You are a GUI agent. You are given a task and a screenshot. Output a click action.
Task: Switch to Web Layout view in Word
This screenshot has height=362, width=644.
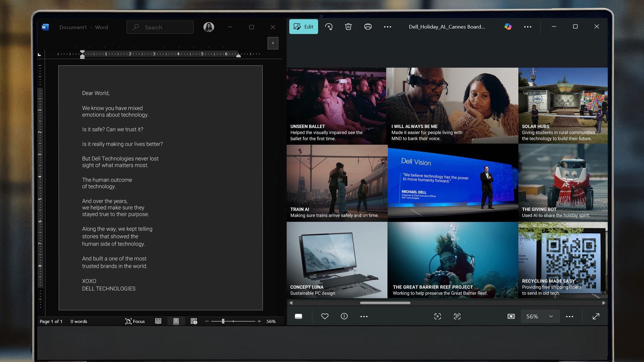[194, 321]
